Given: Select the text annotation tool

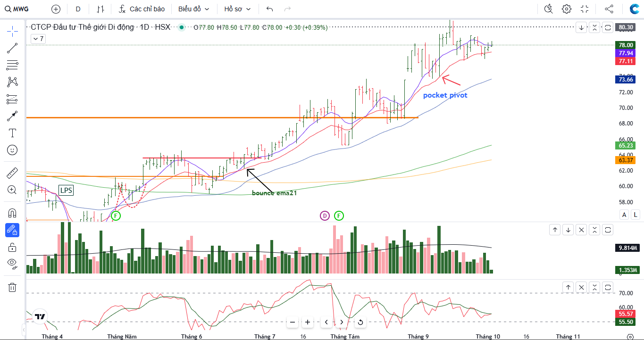Looking at the screenshot, I should pos(12,133).
